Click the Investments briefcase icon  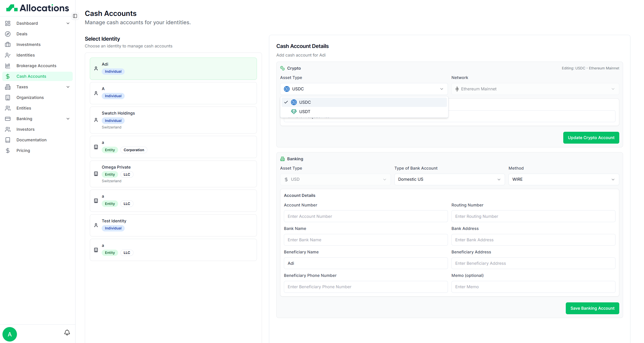coord(8,44)
